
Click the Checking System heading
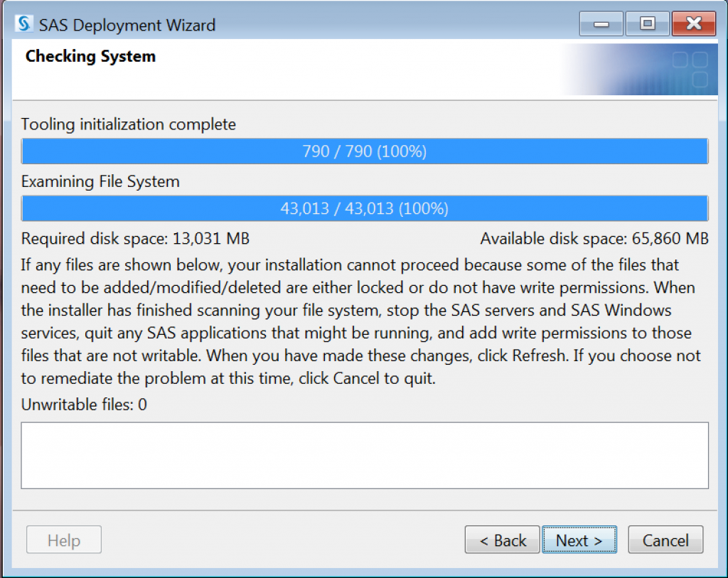90,56
